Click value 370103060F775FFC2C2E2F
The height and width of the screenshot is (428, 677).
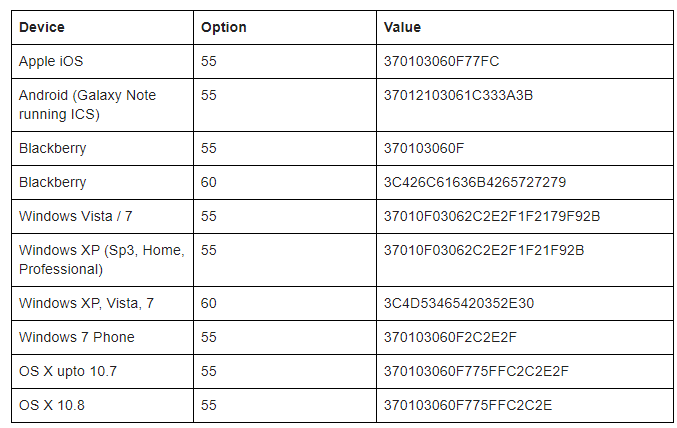click(x=476, y=371)
